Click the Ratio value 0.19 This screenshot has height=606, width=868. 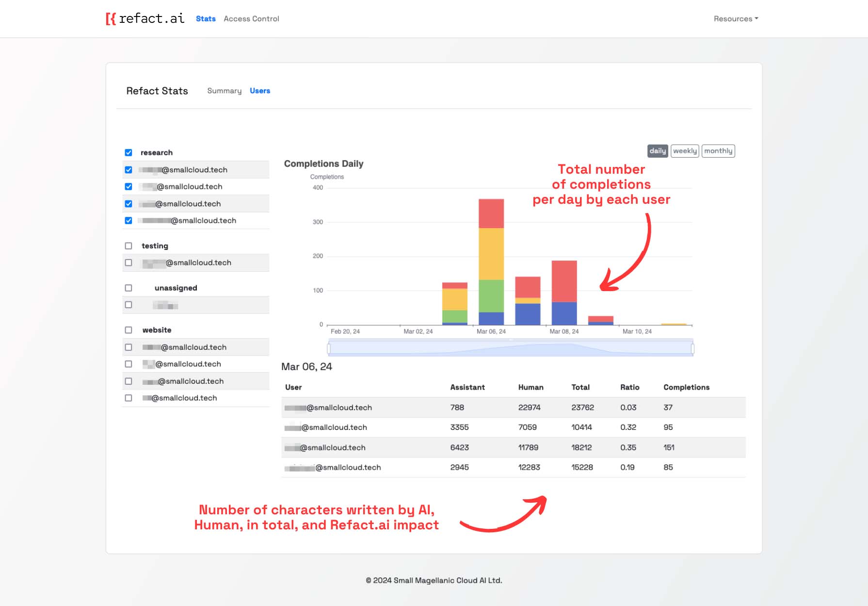tap(627, 467)
